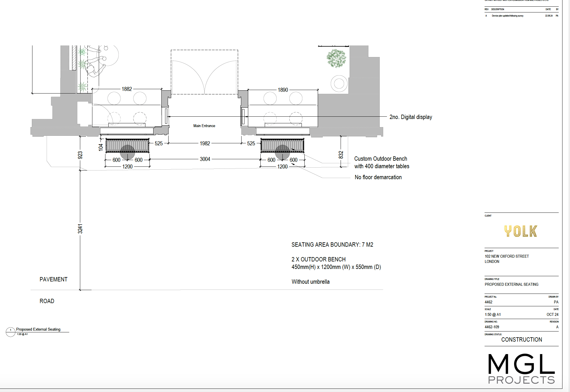Click the vertical 923 dimension
This screenshot has width=570, height=392.
tap(80, 155)
